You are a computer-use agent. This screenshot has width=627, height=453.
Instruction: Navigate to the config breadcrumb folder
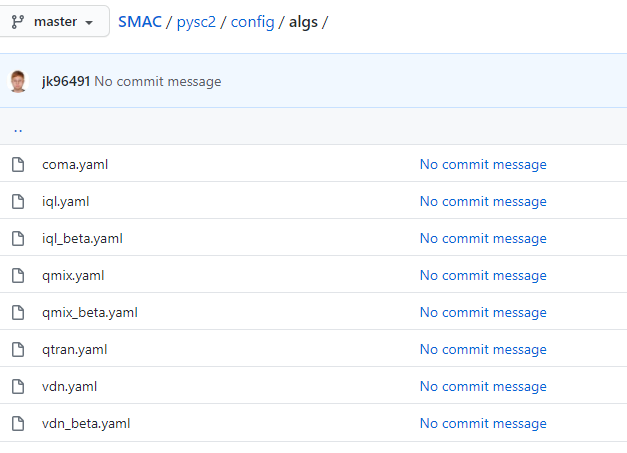pos(253,22)
